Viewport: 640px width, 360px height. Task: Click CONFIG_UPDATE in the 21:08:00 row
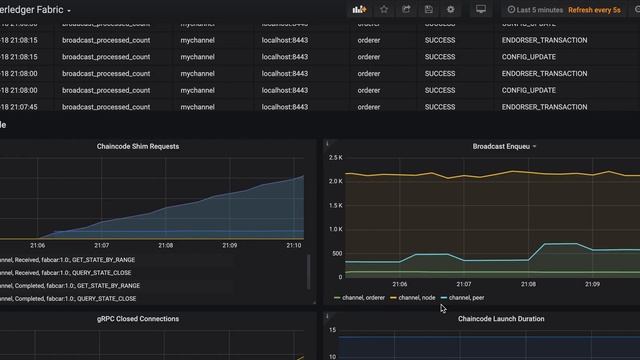[x=529, y=91]
